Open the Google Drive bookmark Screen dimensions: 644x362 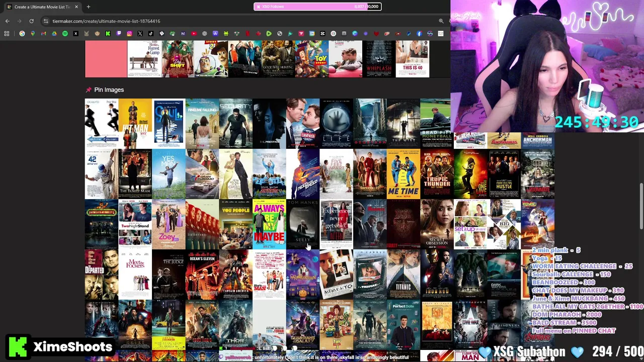[54, 34]
